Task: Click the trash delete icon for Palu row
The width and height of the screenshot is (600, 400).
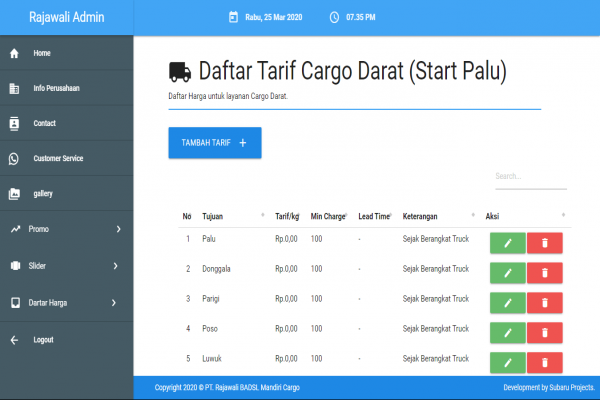Action: (545, 243)
